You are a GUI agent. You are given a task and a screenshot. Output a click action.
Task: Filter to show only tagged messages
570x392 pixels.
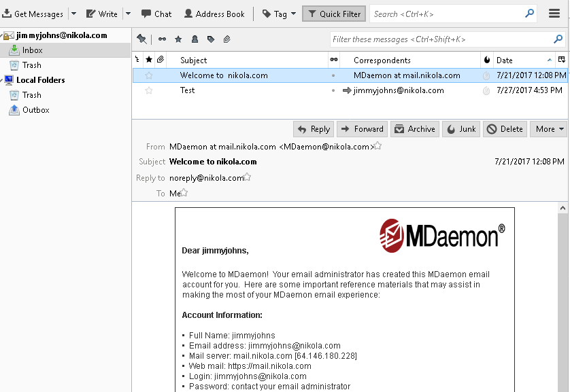coord(211,39)
